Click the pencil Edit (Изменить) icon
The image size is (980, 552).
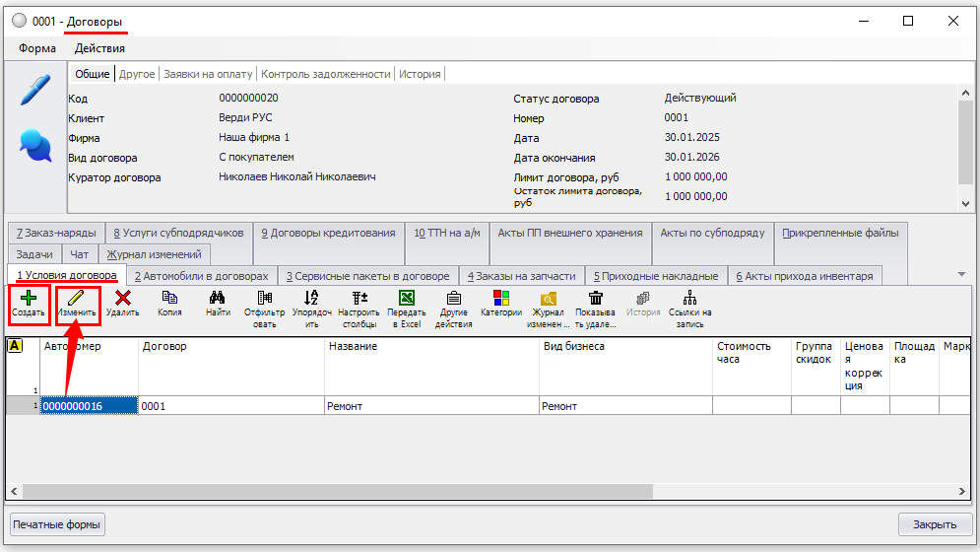tap(76, 299)
